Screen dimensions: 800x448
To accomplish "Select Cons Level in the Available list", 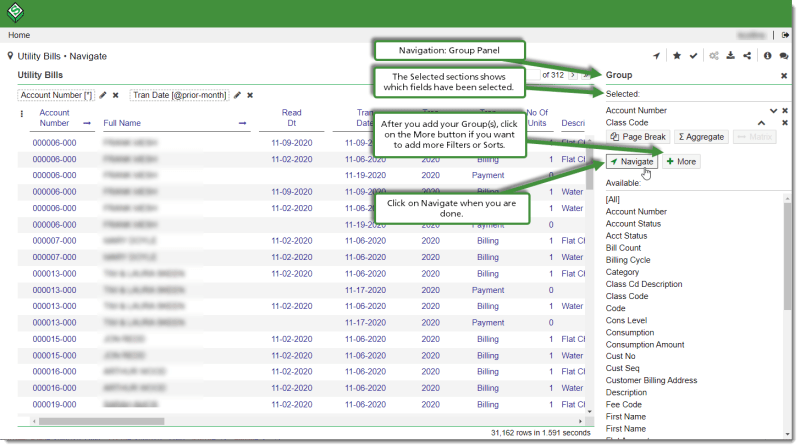I will 627,320.
